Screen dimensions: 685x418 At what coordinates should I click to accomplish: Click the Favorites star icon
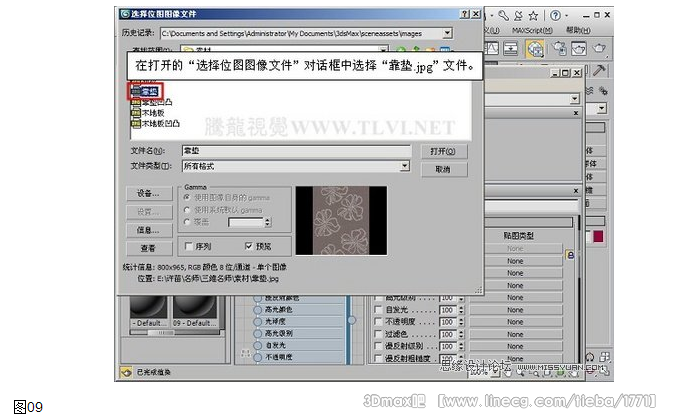tap(533, 16)
